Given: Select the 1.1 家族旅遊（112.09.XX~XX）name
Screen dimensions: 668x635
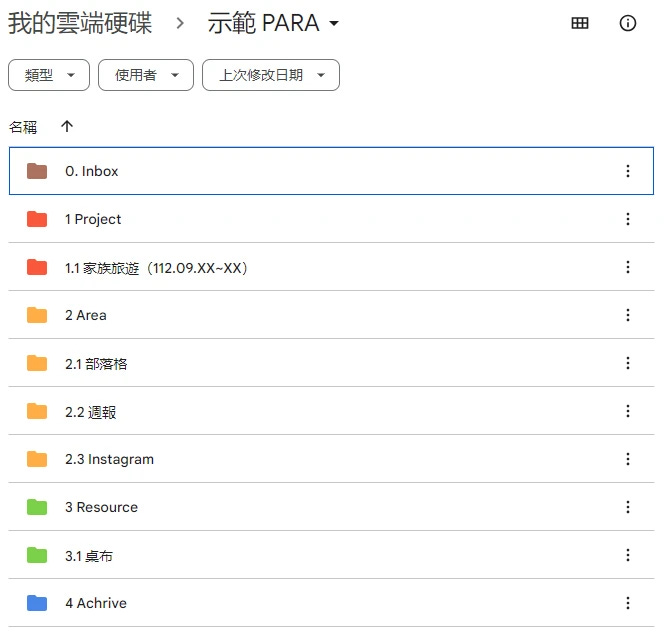Looking at the screenshot, I should (156, 268).
